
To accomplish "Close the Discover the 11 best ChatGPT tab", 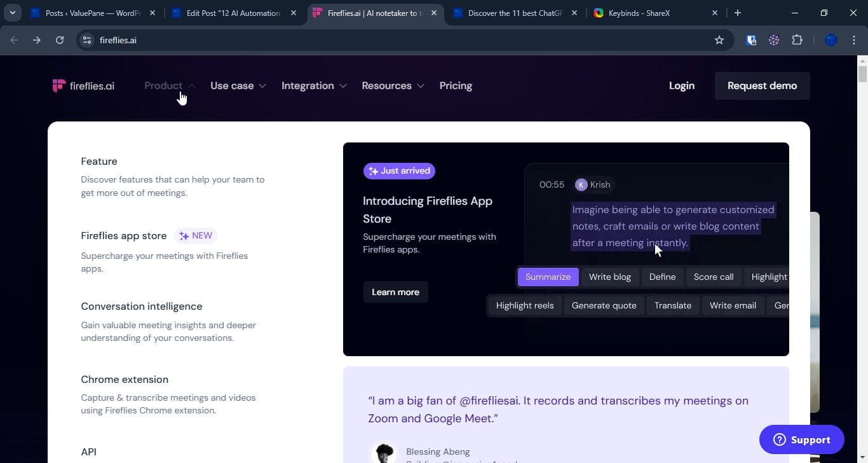I will pos(574,13).
